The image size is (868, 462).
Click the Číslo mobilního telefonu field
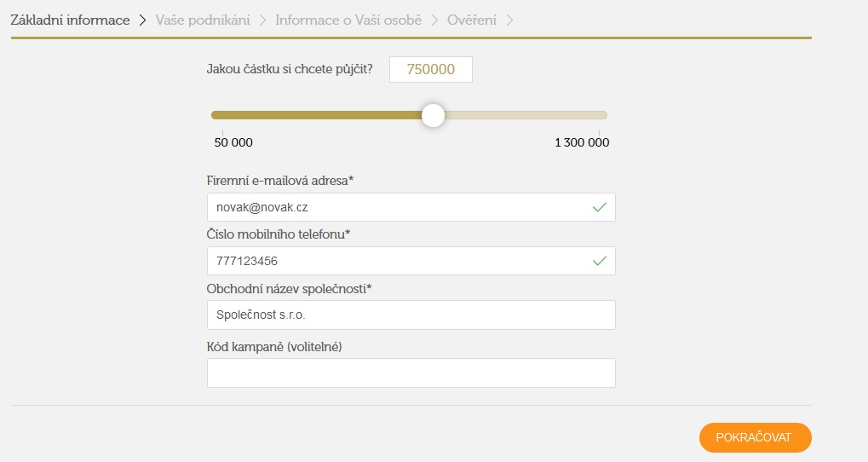click(411, 261)
